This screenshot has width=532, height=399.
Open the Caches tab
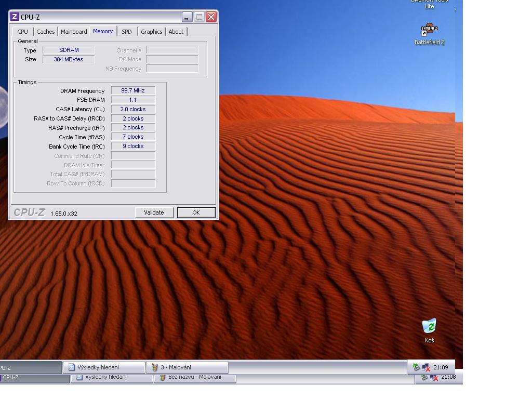point(46,32)
